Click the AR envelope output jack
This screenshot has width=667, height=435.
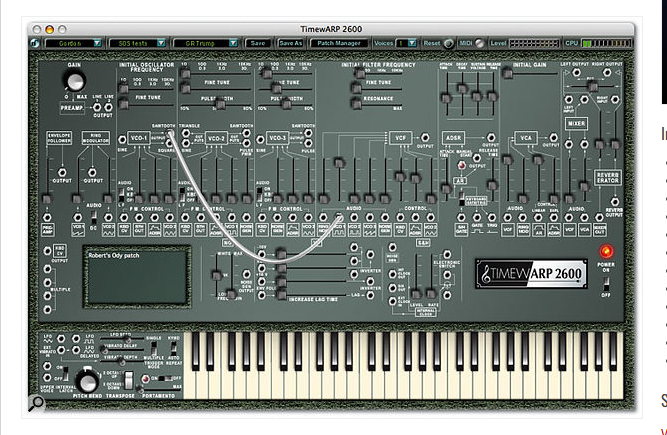click(477, 158)
